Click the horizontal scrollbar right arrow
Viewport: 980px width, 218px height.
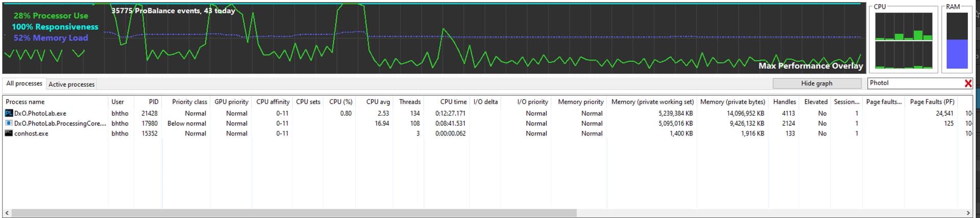point(968,213)
